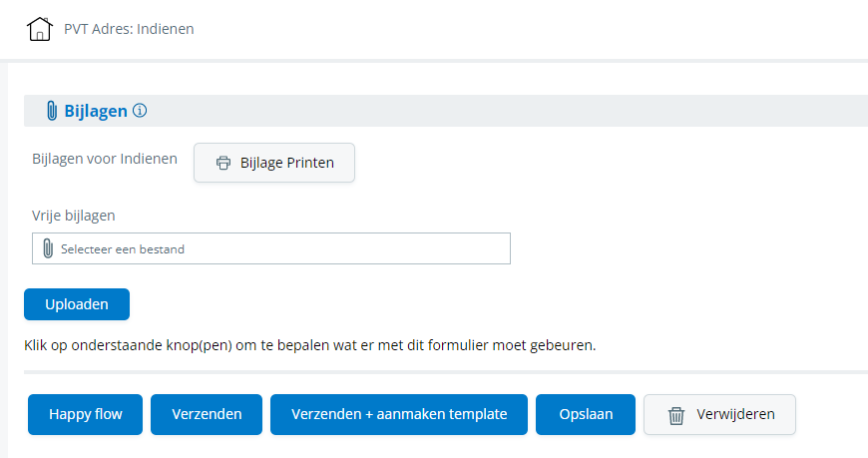Viewport: 868px width, 458px height.
Task: Save the form with Opslaan
Action: tap(586, 414)
